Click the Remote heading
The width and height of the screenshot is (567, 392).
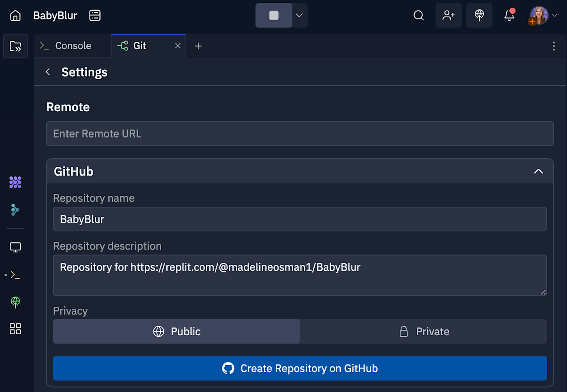(68, 107)
